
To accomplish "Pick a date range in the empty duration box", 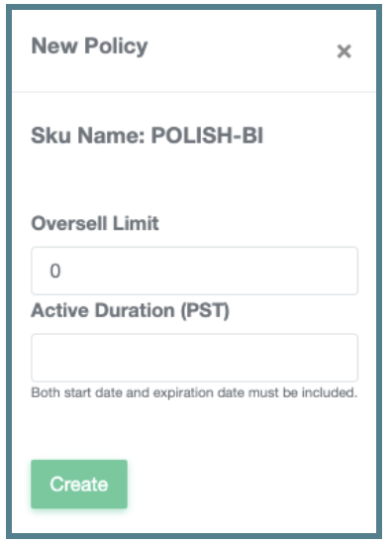I will pyautogui.click(x=194, y=358).
